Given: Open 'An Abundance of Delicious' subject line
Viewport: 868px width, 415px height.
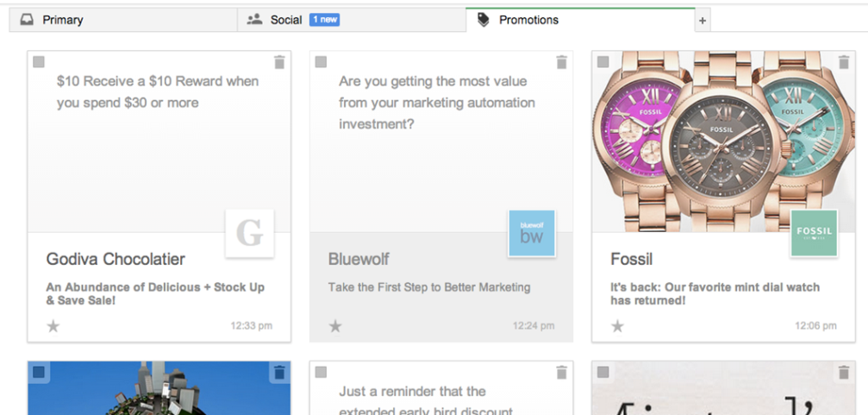Looking at the screenshot, I should [x=155, y=293].
